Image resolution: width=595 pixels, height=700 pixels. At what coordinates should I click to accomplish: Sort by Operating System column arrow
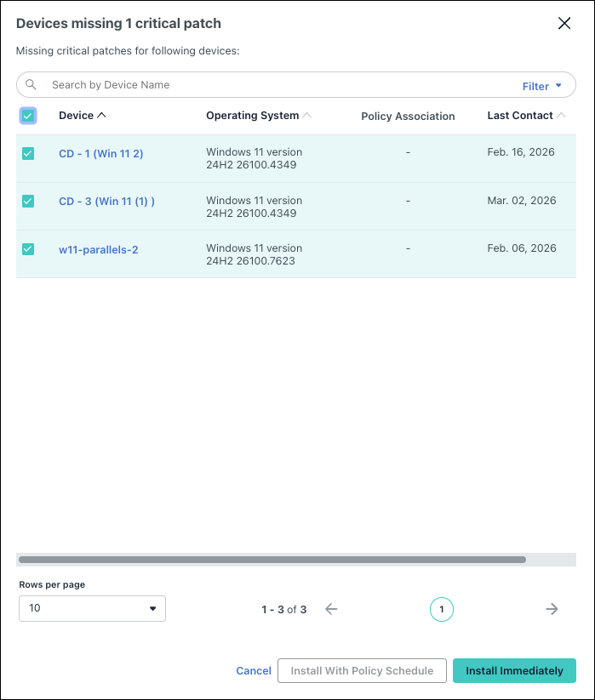pos(307,116)
